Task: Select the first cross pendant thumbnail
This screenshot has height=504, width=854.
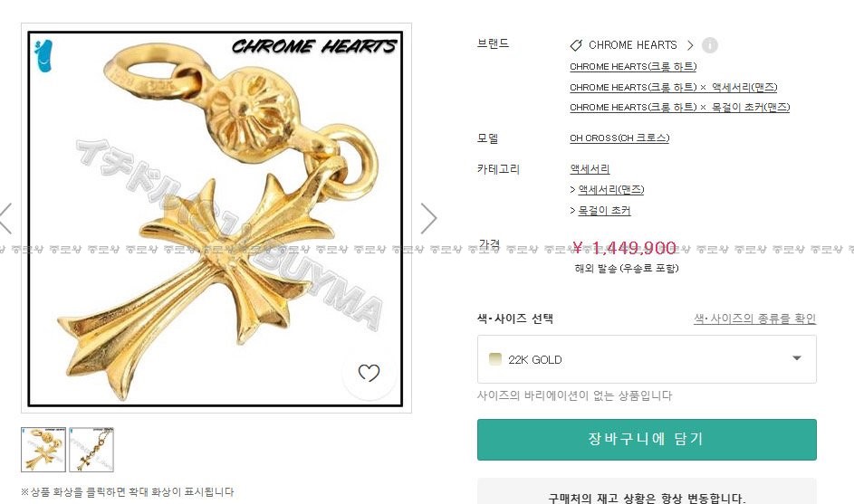Action: pos(43,450)
